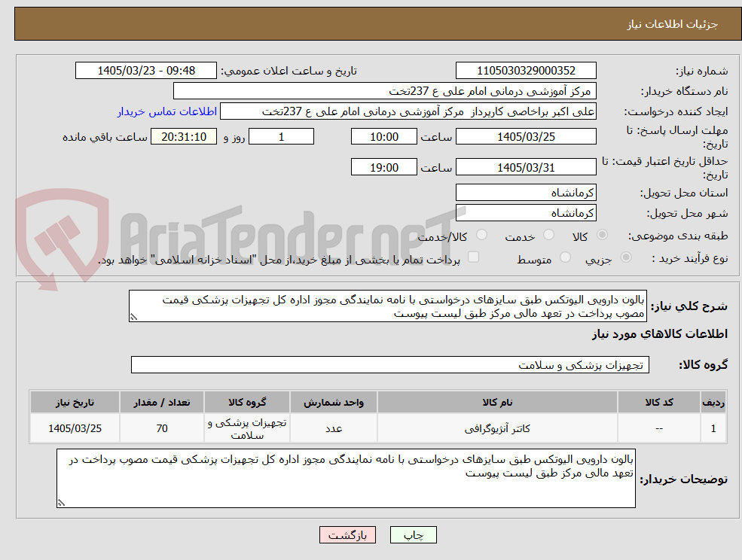
Task: Click the validity time field 19:00
Action: [x=383, y=167]
